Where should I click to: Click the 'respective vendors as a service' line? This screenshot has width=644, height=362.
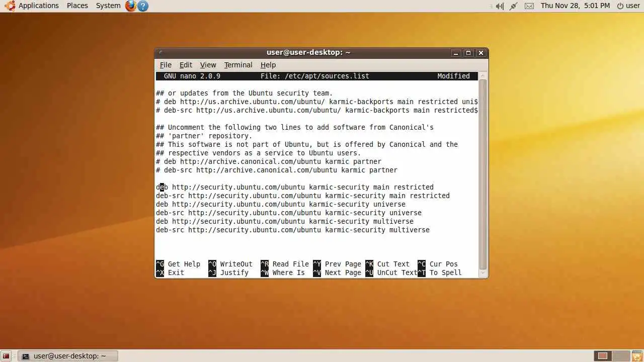pyautogui.click(x=259, y=153)
